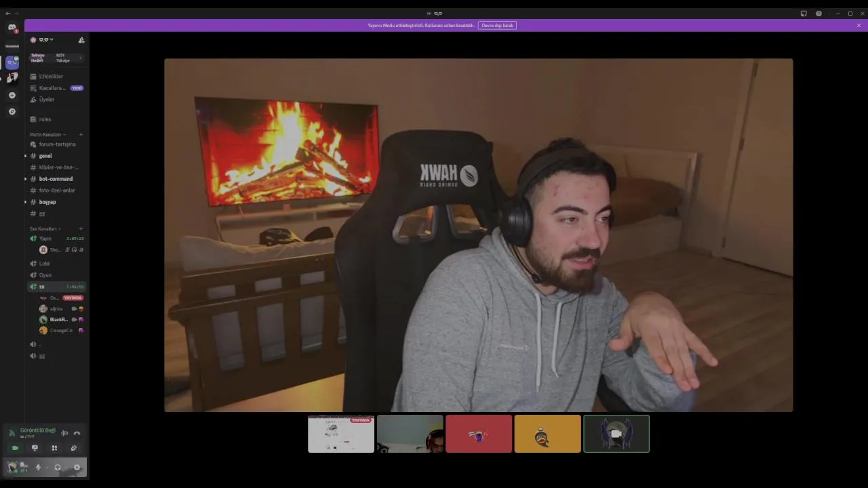Open the server name dropdown menu
The height and width of the screenshot is (488, 868).
click(46, 40)
